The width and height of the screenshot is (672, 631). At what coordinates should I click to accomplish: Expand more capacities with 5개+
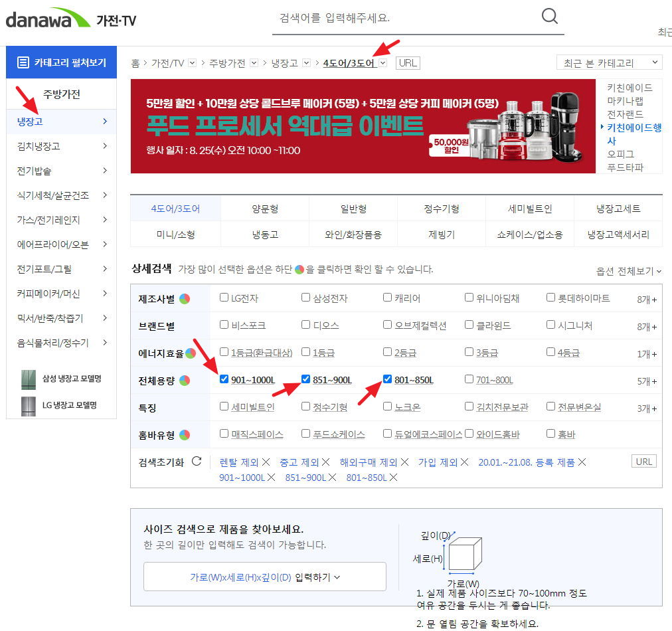click(647, 381)
